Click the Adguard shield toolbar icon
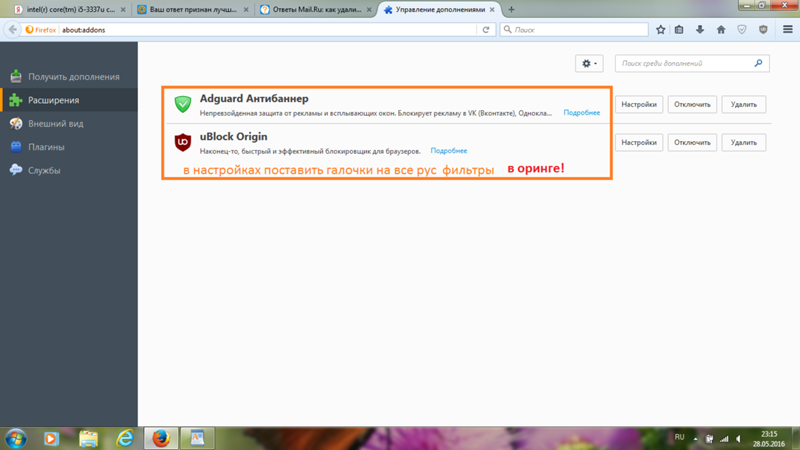 [x=742, y=30]
